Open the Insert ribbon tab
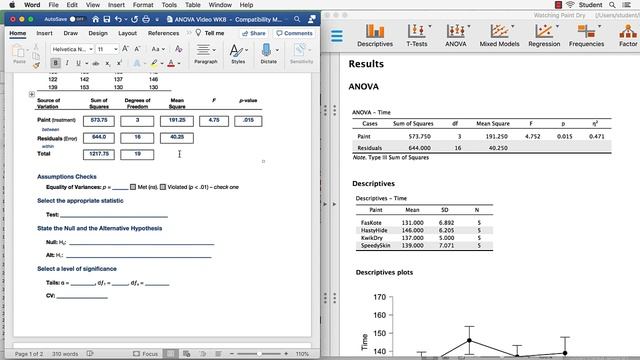Viewport: 640px width, 360px height. click(x=44, y=33)
